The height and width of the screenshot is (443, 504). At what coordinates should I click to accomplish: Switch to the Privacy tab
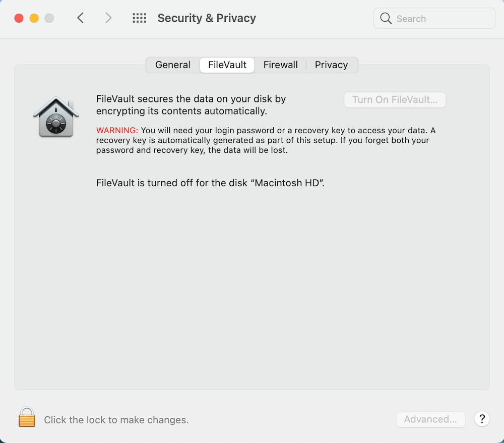(331, 65)
